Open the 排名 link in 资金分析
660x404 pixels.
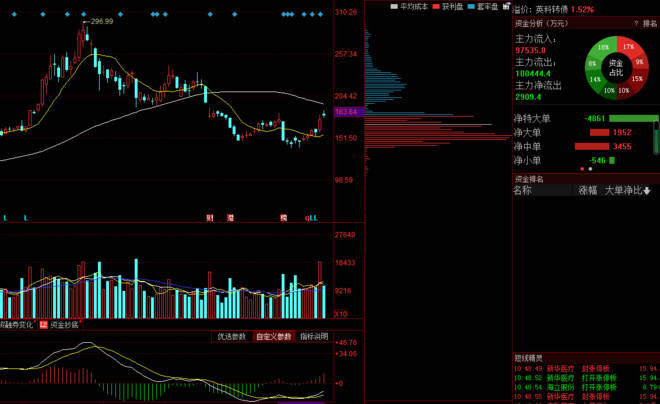pyautogui.click(x=650, y=24)
